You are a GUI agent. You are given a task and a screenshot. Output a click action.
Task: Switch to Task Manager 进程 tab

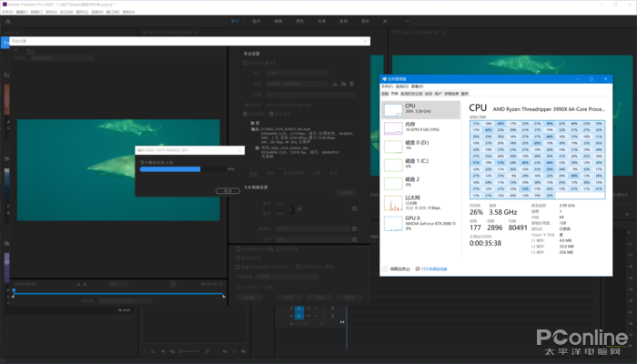click(x=385, y=94)
